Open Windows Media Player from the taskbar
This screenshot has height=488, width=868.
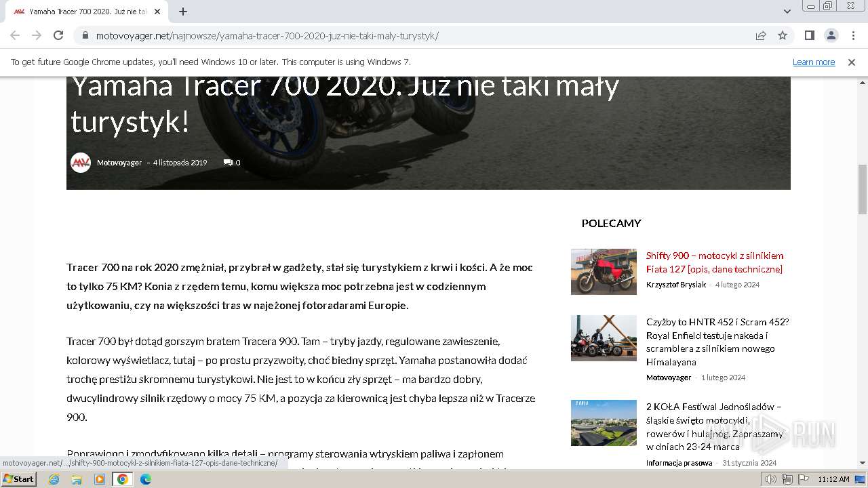click(x=100, y=479)
